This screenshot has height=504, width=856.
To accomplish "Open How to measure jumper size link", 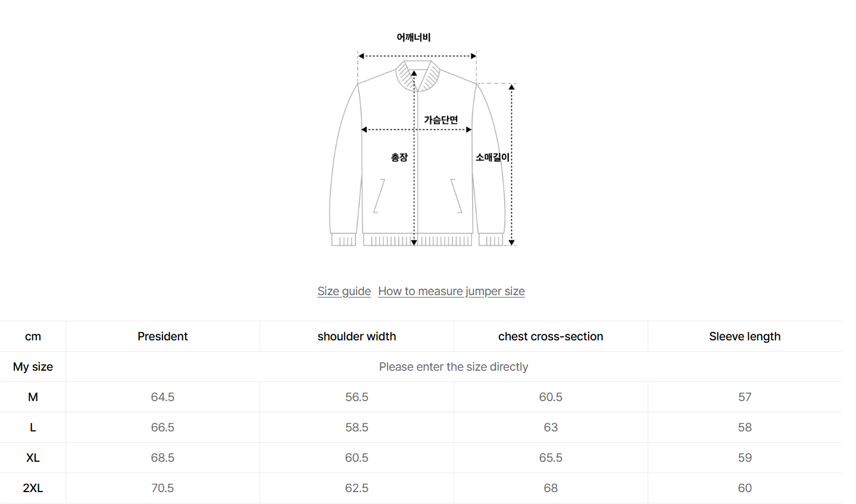I will (x=451, y=291).
